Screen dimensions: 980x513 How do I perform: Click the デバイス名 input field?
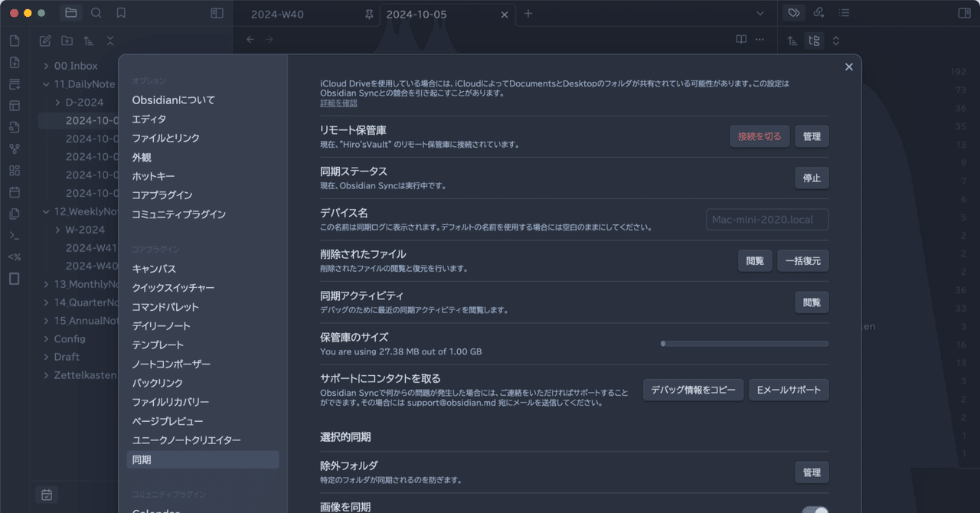pos(766,220)
